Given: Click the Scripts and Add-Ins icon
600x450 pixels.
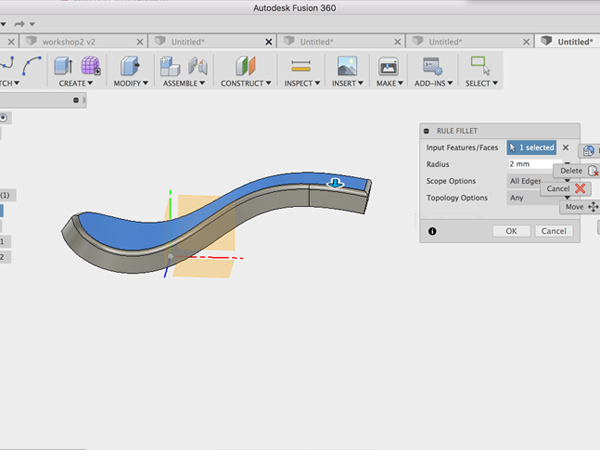Looking at the screenshot, I should pyautogui.click(x=432, y=66).
